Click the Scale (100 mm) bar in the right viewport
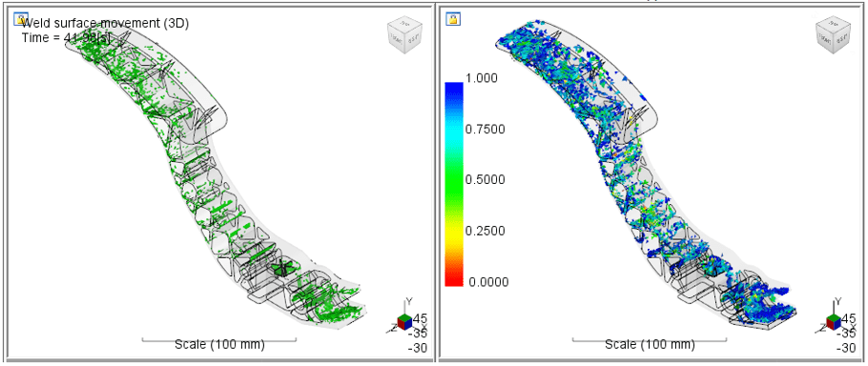The width and height of the screenshot is (868, 366). click(x=650, y=343)
